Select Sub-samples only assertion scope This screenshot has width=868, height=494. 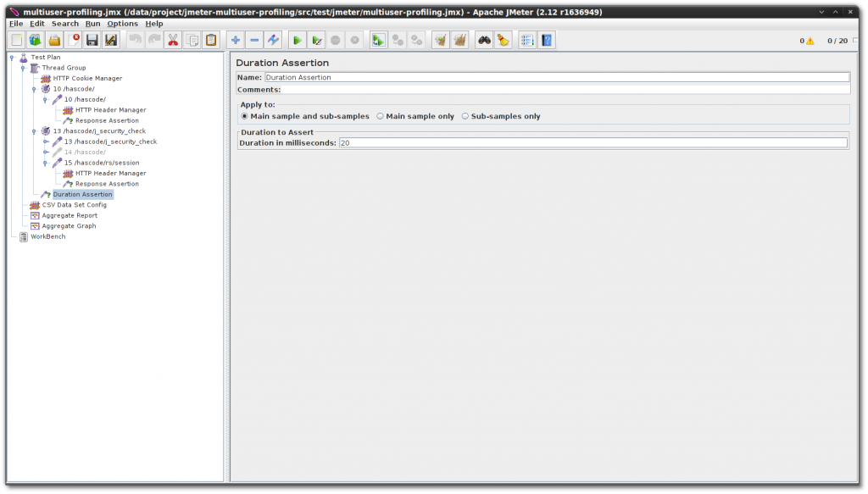[465, 116]
